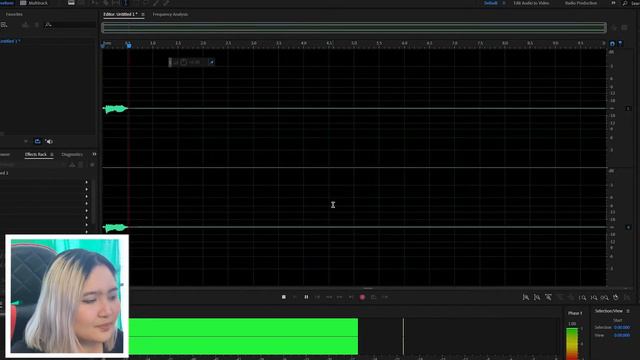Viewport: 640px width, 360px height.
Task: Switch to Diagnostics tab
Action: (72, 154)
